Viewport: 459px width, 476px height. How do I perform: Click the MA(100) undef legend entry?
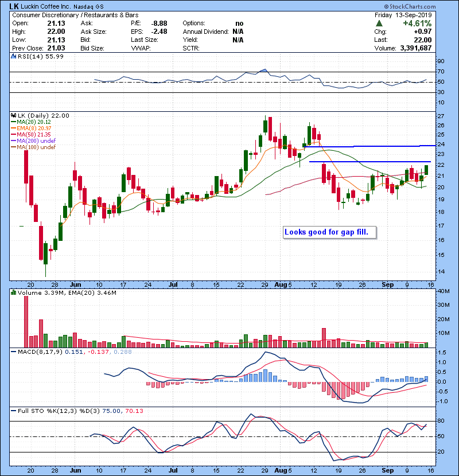[x=33, y=147]
